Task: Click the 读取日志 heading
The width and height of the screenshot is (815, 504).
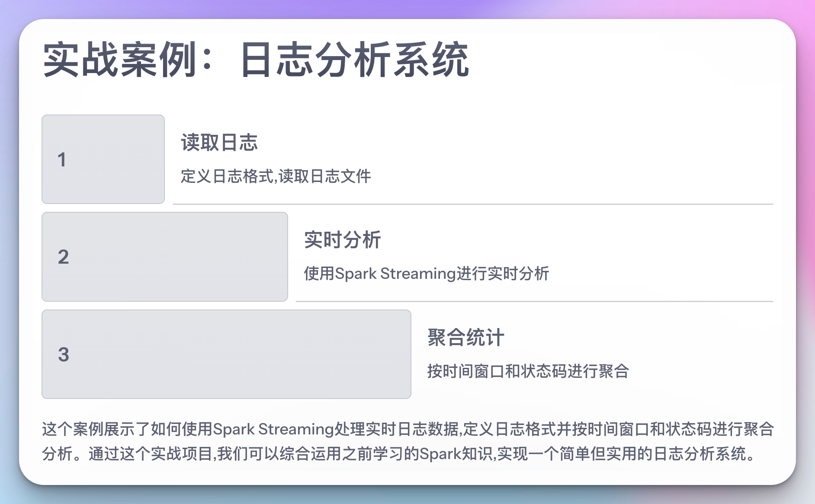Action: 219,143
